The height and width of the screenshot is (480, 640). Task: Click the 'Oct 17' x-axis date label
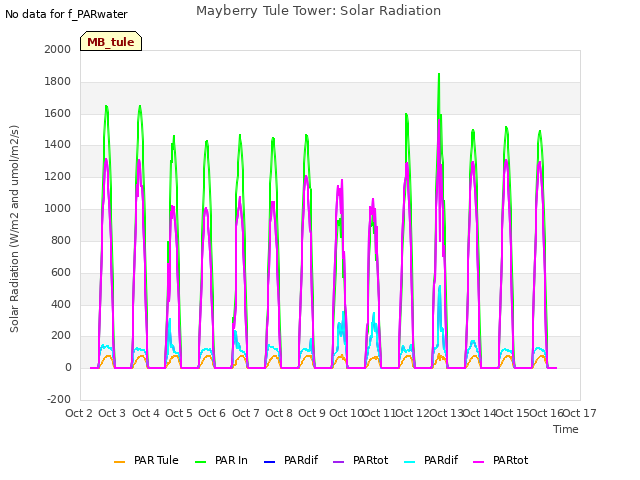(x=580, y=413)
